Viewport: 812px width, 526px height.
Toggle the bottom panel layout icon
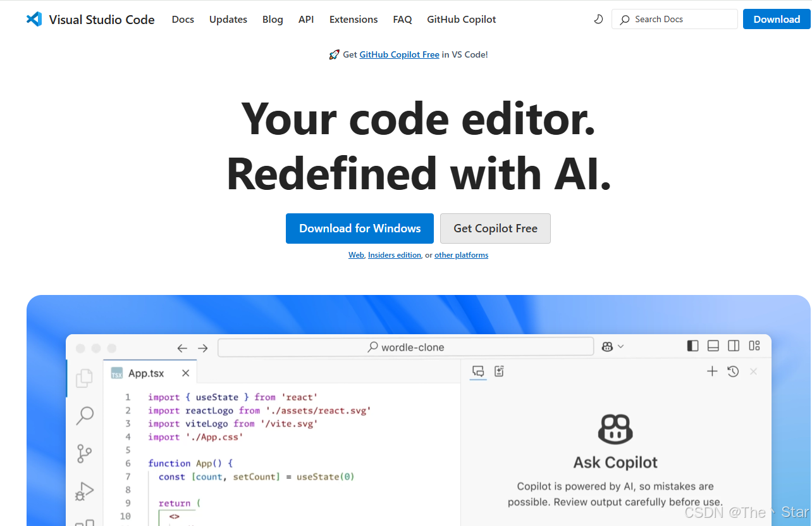pos(713,346)
